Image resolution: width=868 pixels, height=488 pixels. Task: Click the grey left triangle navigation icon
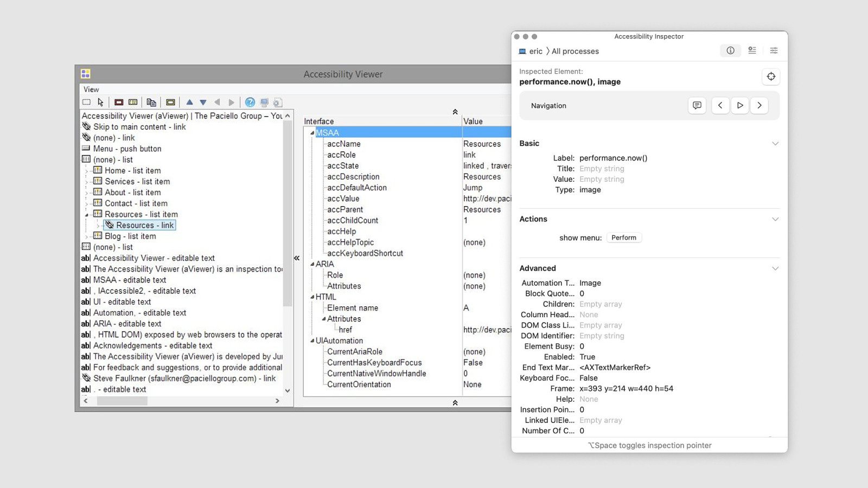[217, 102]
